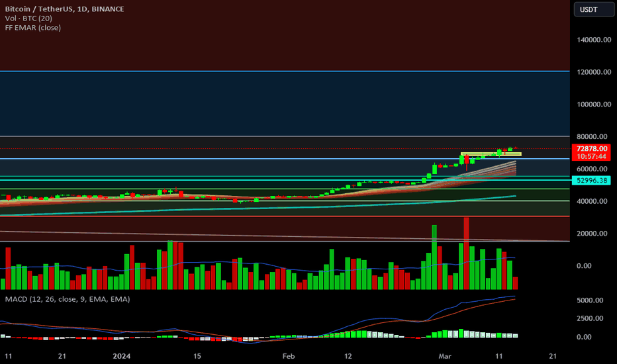Click the current price label 72878.00
Viewport: 617px width, 364px height.
point(591,148)
